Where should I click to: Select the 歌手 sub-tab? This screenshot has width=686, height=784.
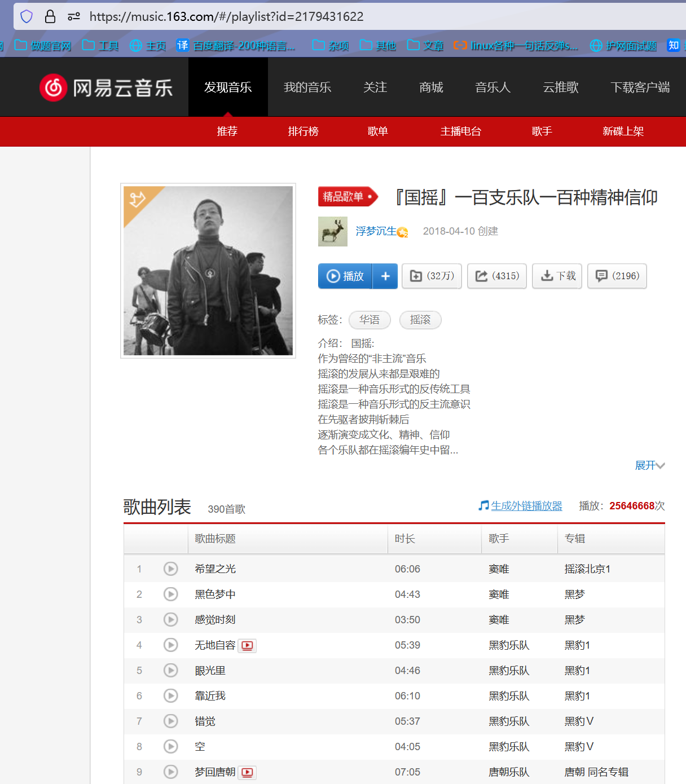coord(542,131)
